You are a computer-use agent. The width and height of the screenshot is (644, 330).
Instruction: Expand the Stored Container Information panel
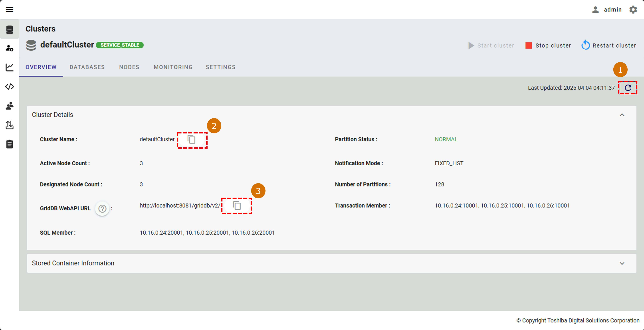622,263
